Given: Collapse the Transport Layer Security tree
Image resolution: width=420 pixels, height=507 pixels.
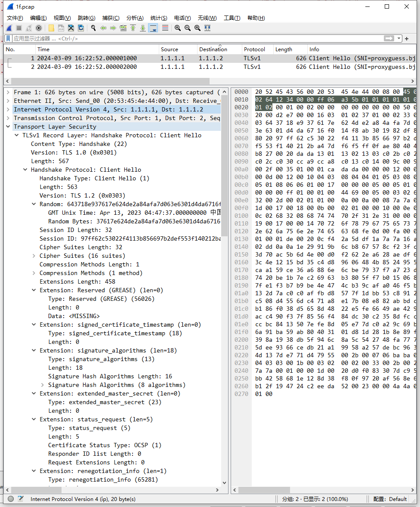Looking at the screenshot, I should (x=8, y=127).
